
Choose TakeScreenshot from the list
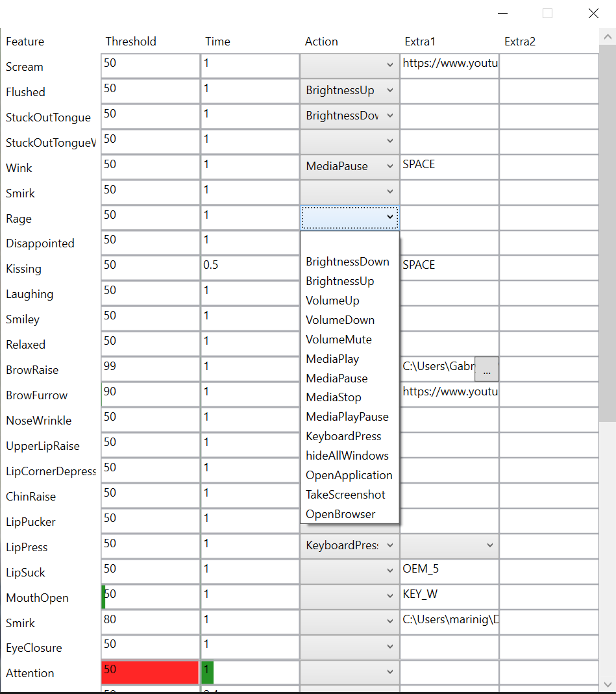coord(350,495)
